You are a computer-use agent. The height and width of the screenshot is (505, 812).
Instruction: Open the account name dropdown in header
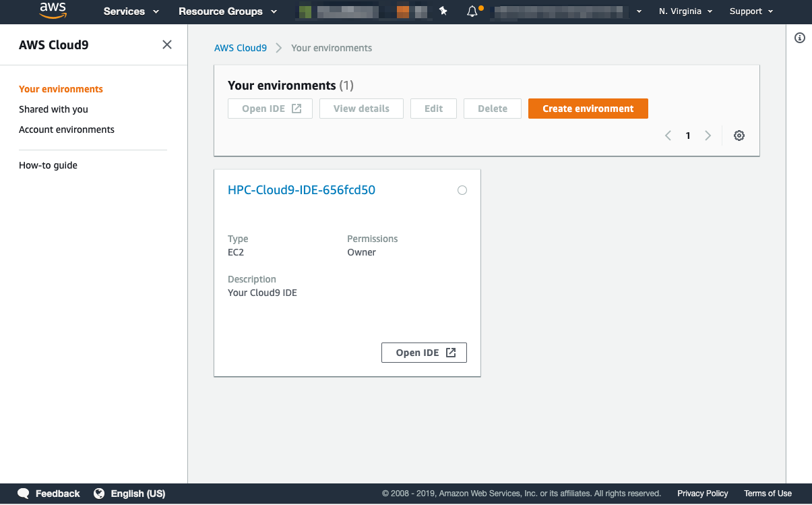tap(568, 11)
